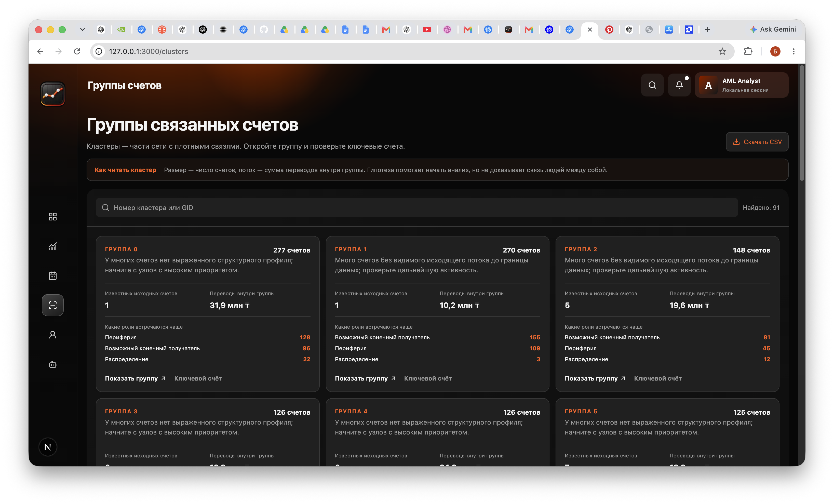The width and height of the screenshot is (834, 504).
Task: Open Chrome profile avatar Б
Action: (775, 51)
